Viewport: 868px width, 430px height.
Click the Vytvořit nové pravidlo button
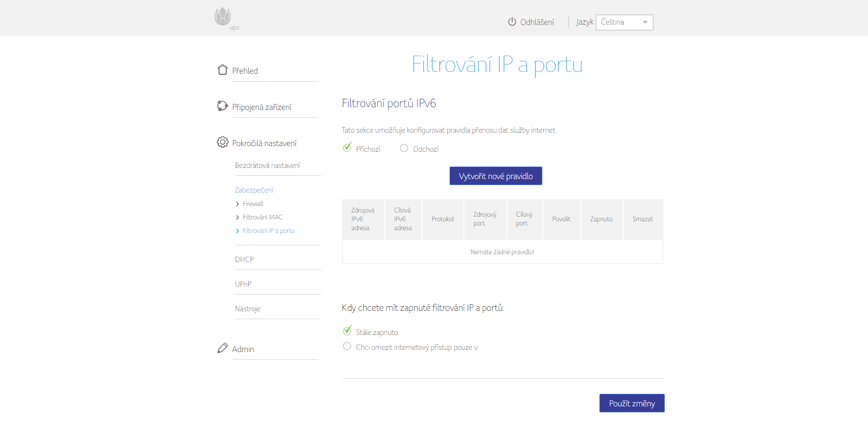[x=495, y=176]
